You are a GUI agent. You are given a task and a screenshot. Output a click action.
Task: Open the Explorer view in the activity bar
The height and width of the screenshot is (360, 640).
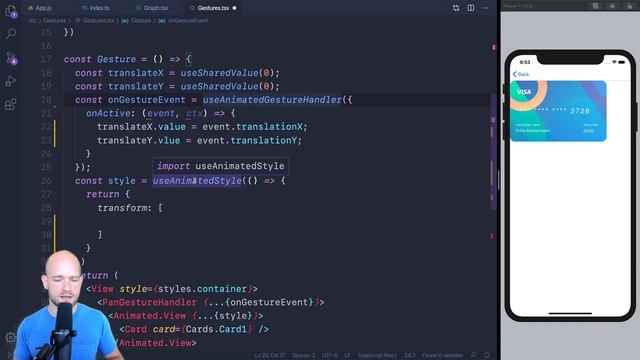(11, 11)
